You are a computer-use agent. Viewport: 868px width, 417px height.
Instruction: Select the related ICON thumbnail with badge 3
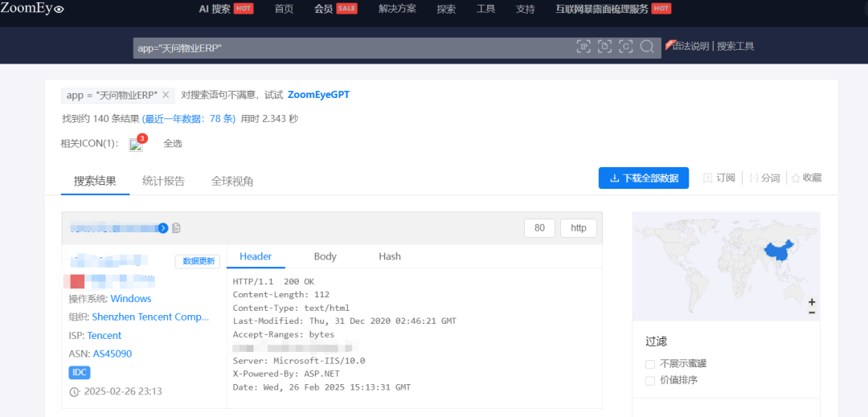point(136,145)
